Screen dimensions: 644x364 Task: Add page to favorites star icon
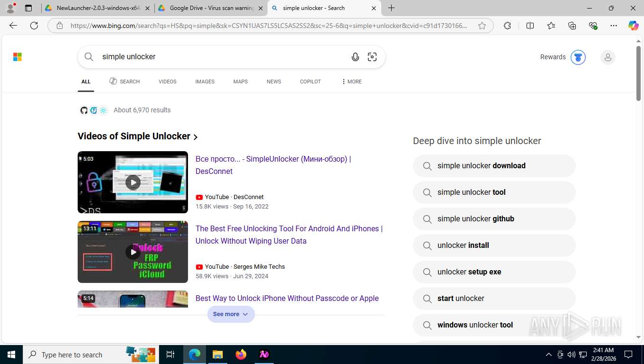click(x=482, y=26)
